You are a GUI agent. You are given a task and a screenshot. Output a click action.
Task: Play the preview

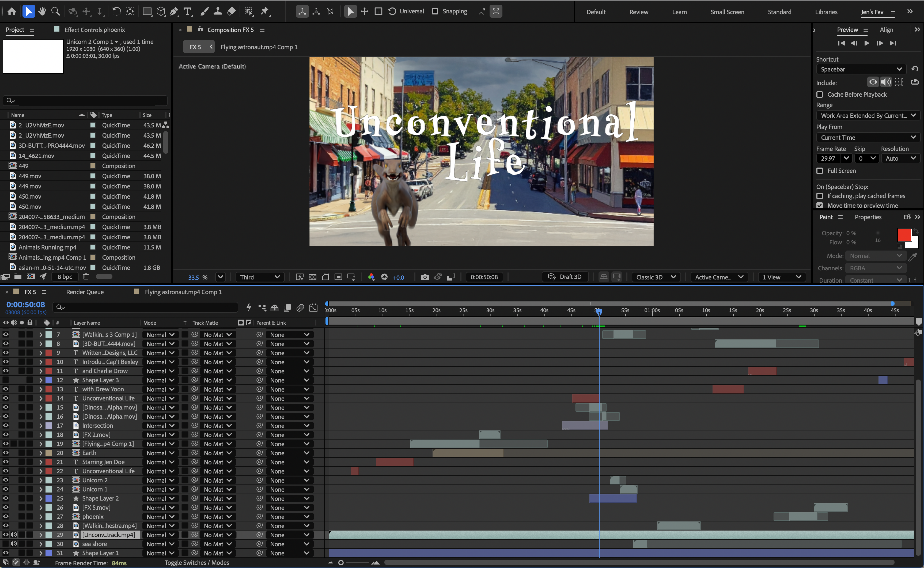pos(867,43)
